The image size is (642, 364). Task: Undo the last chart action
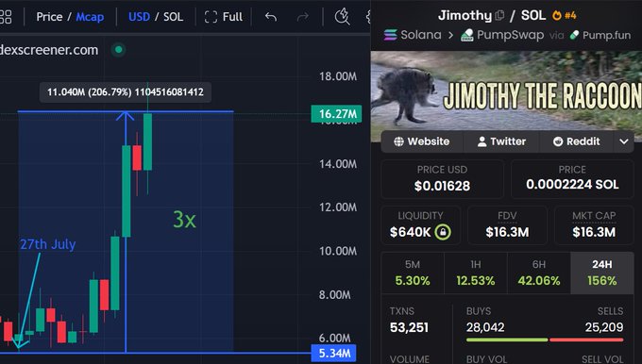[271, 17]
